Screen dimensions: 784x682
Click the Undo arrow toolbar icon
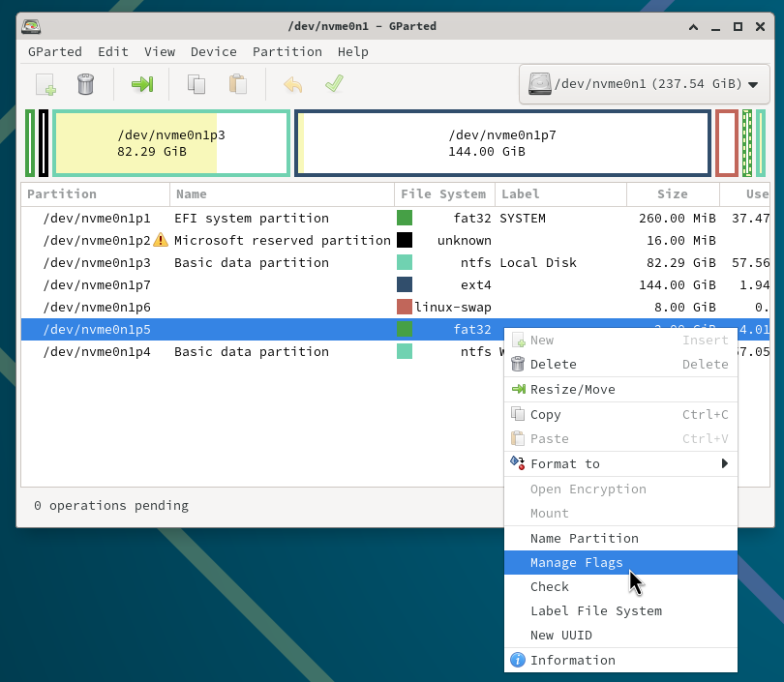pos(291,84)
